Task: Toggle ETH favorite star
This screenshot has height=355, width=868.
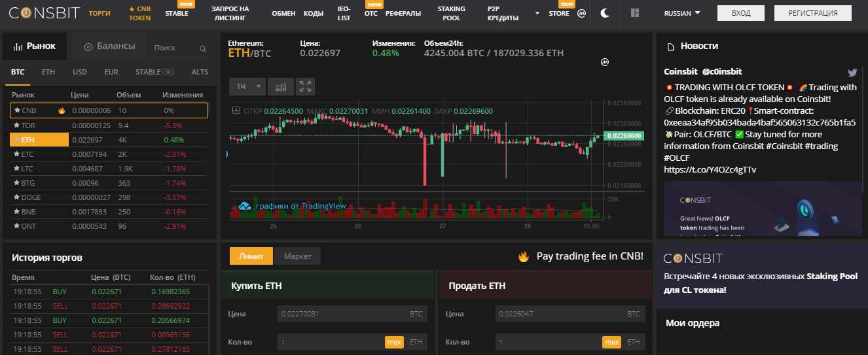Action: coord(17,139)
